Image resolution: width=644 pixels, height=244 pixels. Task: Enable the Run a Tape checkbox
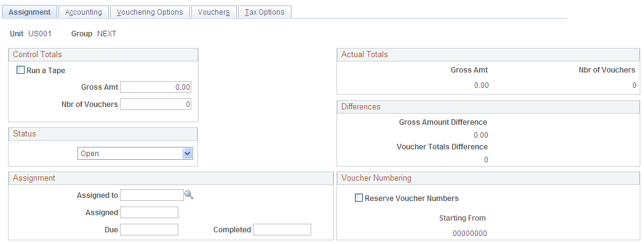20,70
